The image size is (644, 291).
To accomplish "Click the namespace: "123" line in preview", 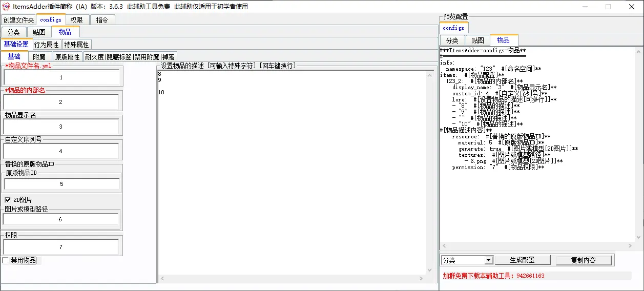I will tap(494, 69).
